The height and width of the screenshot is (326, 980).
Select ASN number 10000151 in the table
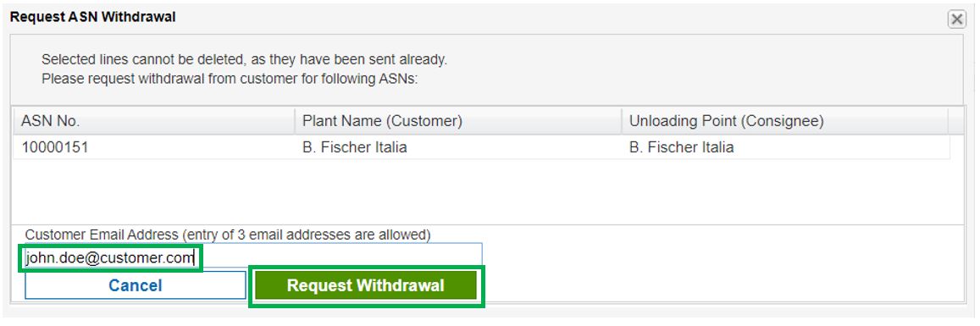click(55, 148)
